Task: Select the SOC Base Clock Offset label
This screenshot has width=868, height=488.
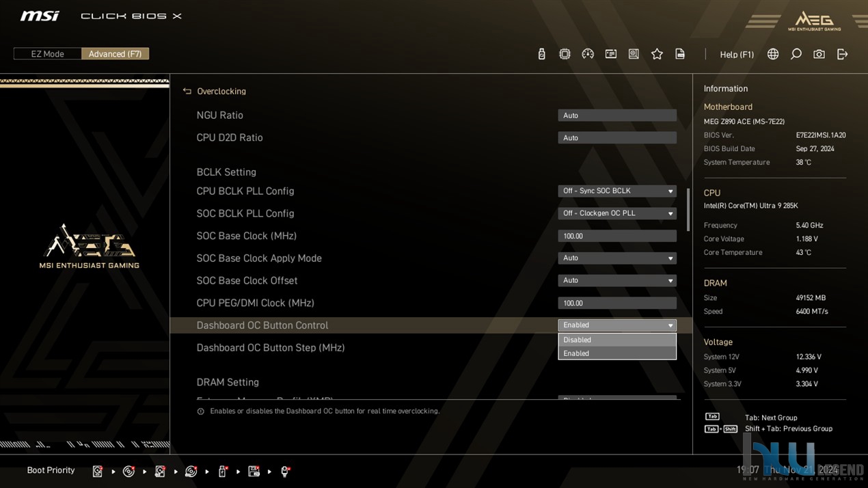Action: click(247, 280)
